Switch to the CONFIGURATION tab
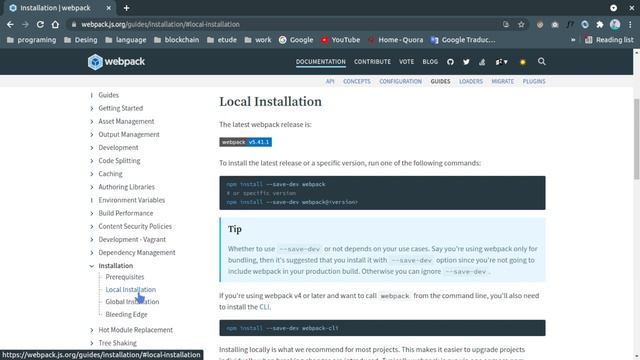The width and height of the screenshot is (640, 360). (400, 81)
